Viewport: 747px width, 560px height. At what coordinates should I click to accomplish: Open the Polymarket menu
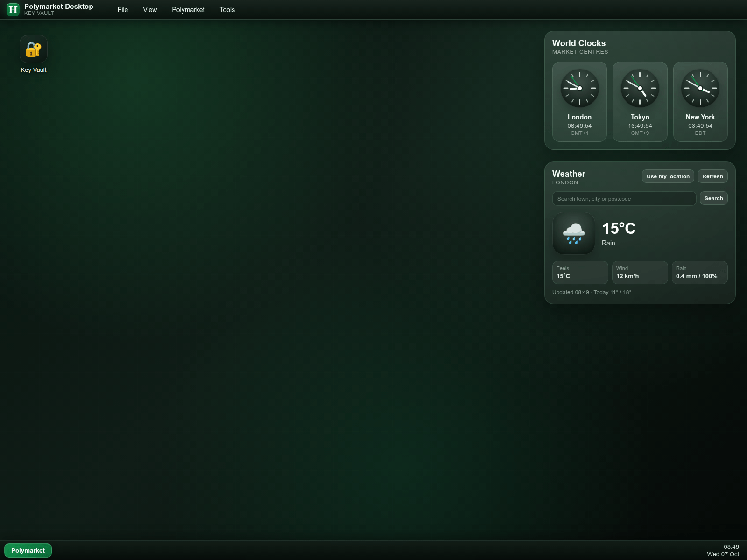pyautogui.click(x=188, y=10)
